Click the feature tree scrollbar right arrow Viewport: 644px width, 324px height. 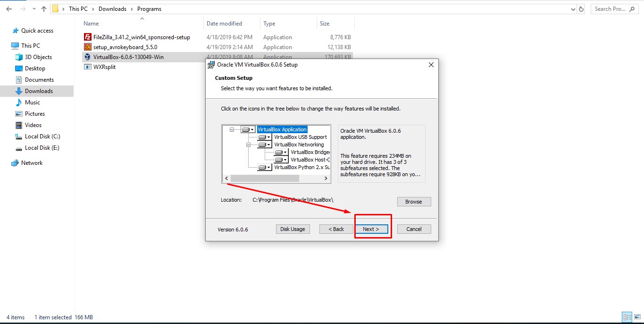tap(326, 179)
